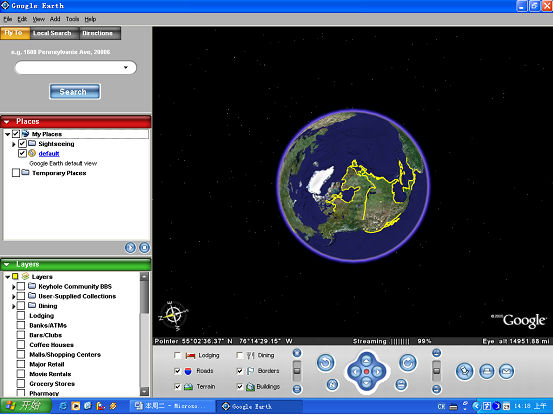Expand User-Supplied Collections folder
The image size is (553, 415).
pyautogui.click(x=13, y=297)
